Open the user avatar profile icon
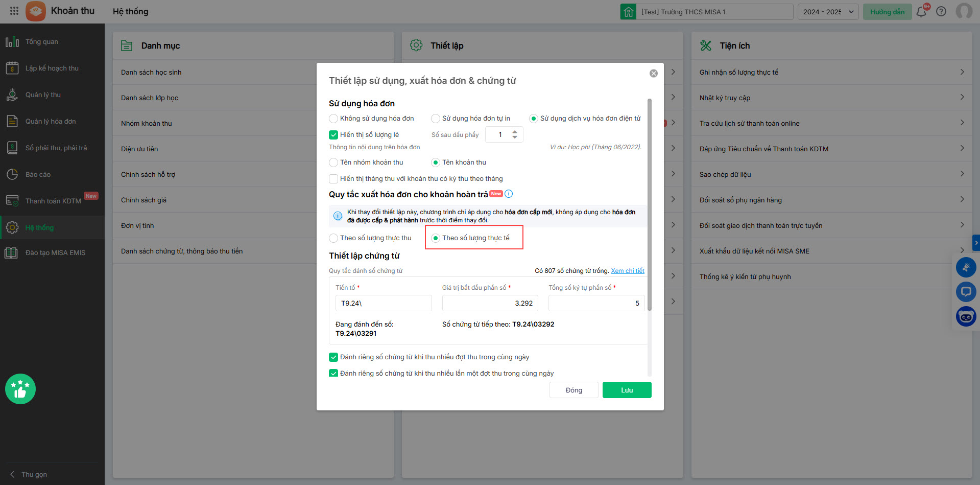 [964, 11]
